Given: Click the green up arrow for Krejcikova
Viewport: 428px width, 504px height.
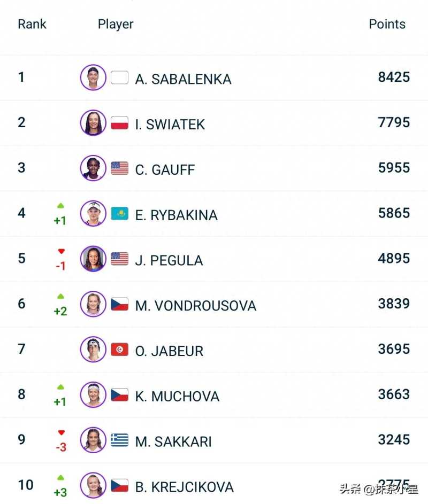Looking at the screenshot, I should [60, 478].
